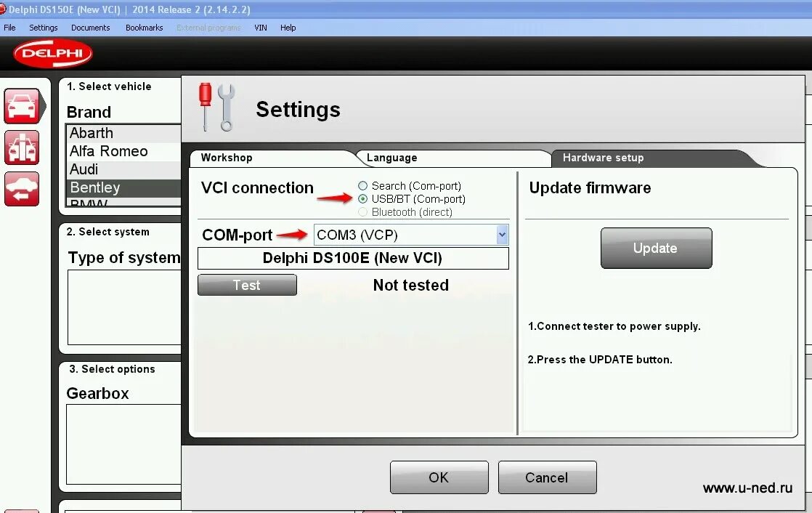The width and height of the screenshot is (812, 513).
Task: Select Alfa Romeo in the Brand list
Action: click(x=124, y=151)
